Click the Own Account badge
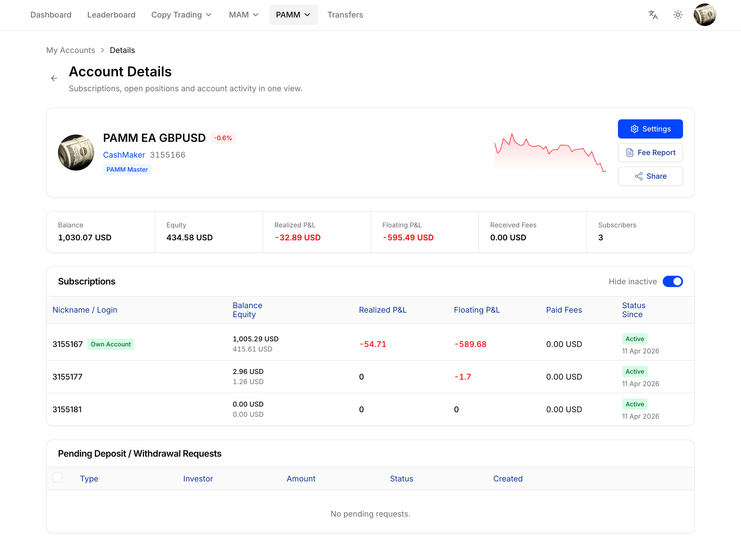 (x=111, y=344)
